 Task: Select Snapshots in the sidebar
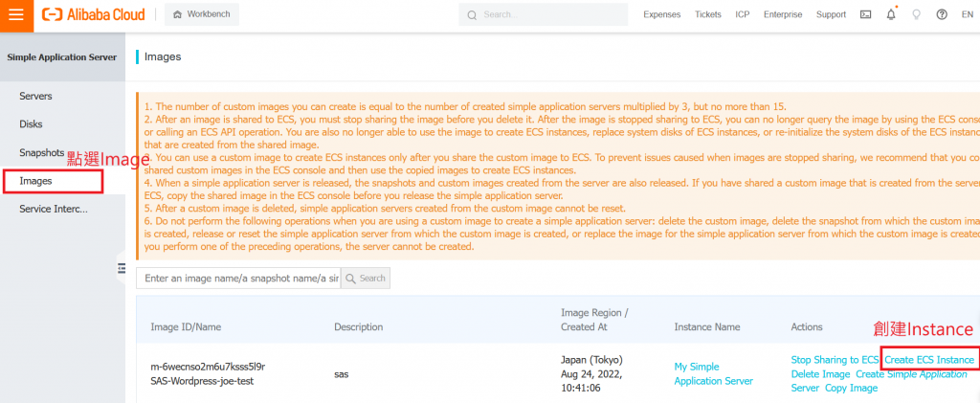point(41,152)
